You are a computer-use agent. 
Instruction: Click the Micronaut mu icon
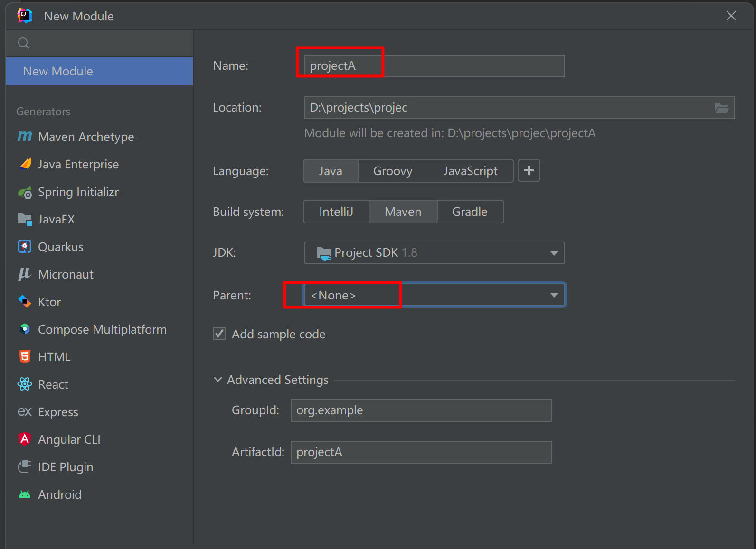pyautogui.click(x=25, y=274)
